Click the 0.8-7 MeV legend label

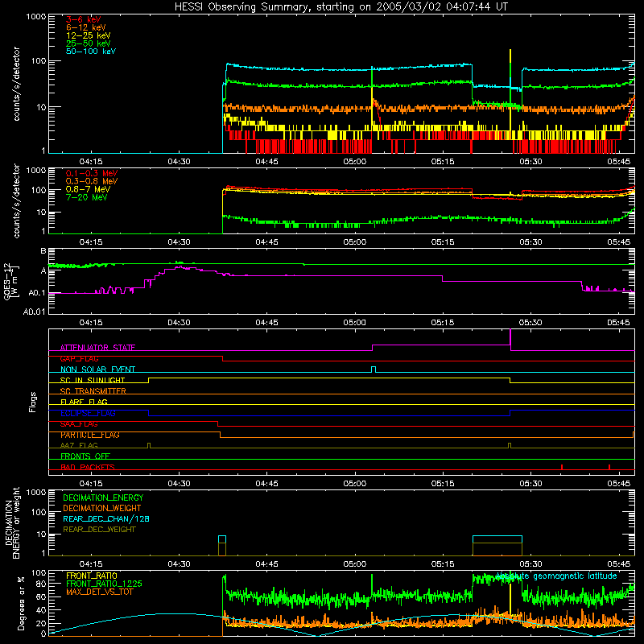click(88, 189)
